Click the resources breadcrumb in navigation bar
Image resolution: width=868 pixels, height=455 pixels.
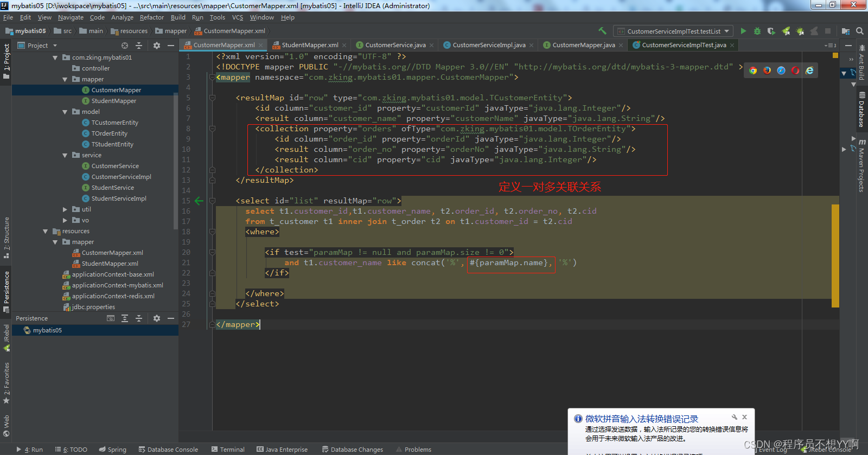point(129,31)
